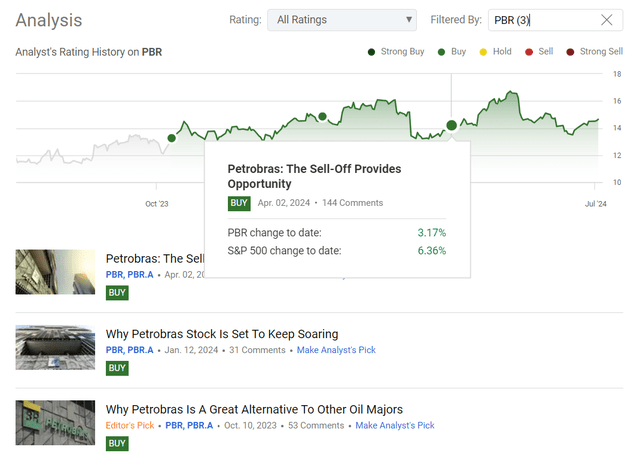The height and width of the screenshot is (462, 640).
Task: Select the Strong Buy legend dot
Action: pos(371,52)
